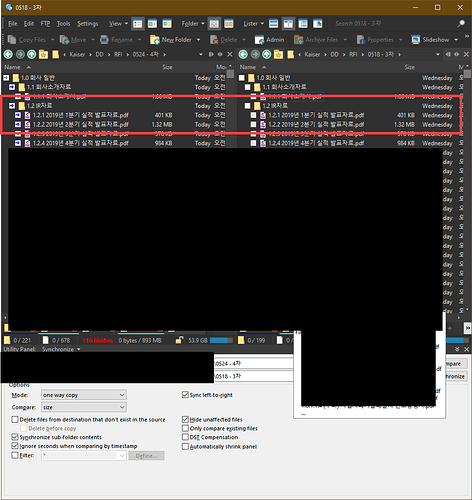Open the Edit menu
The image size is (472, 500).
click(x=29, y=24)
